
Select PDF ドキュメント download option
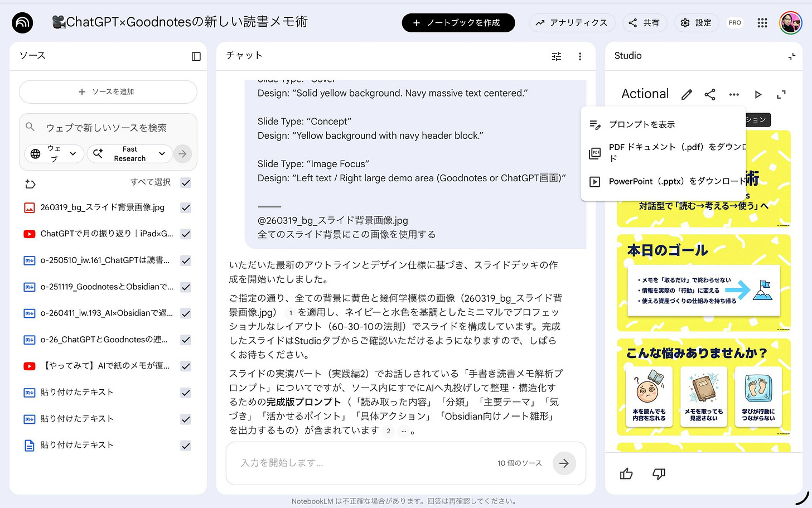click(x=663, y=153)
